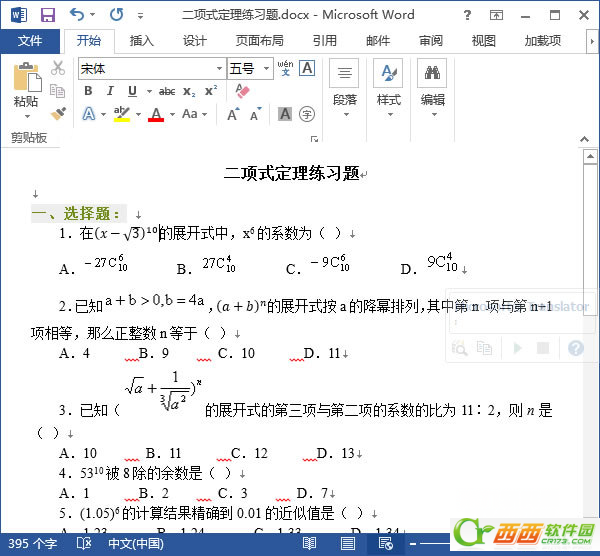Apply yellow text highlight color
The image size is (600, 556).
tap(122, 114)
